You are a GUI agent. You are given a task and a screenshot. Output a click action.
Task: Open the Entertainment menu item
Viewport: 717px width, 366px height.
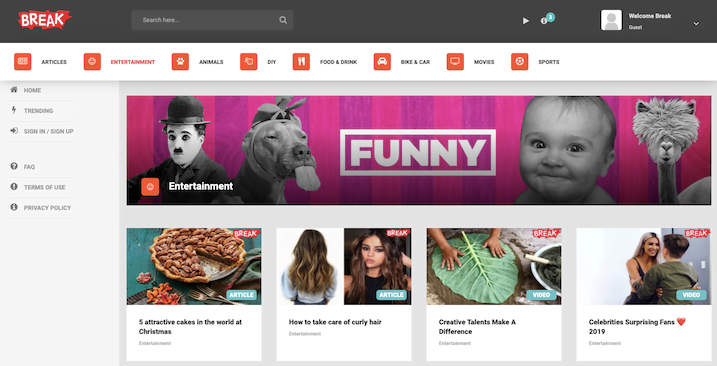pyautogui.click(x=133, y=62)
